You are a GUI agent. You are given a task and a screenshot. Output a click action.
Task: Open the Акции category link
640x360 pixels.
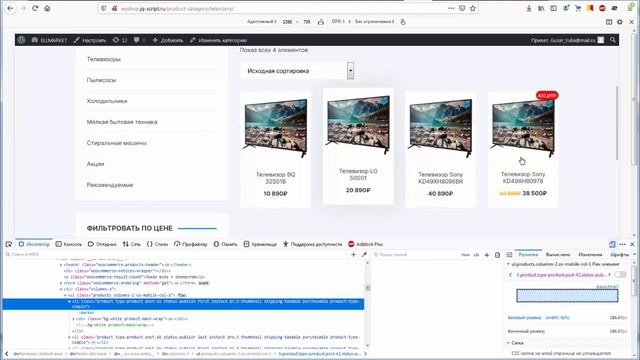click(95, 164)
